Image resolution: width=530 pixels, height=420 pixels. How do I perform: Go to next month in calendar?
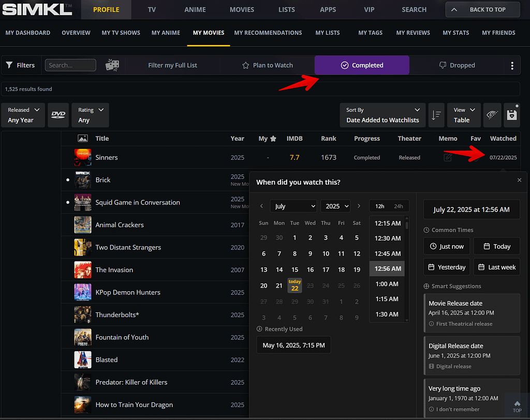tap(359, 206)
